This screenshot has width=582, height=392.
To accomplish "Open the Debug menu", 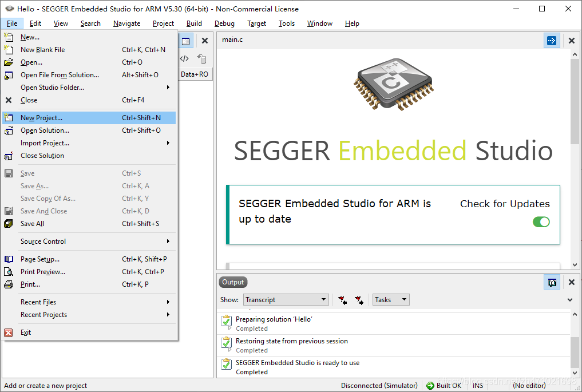I will coord(224,23).
